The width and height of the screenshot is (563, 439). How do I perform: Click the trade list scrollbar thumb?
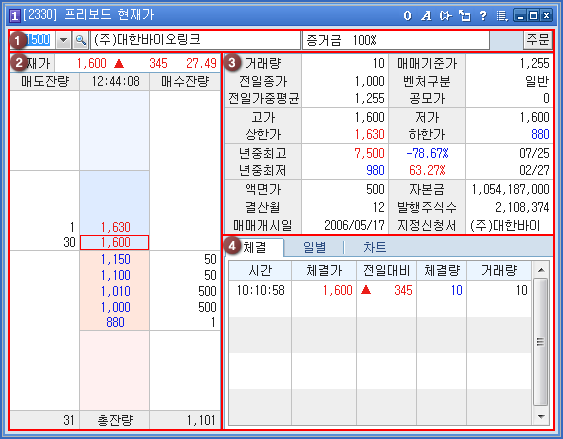click(x=541, y=342)
